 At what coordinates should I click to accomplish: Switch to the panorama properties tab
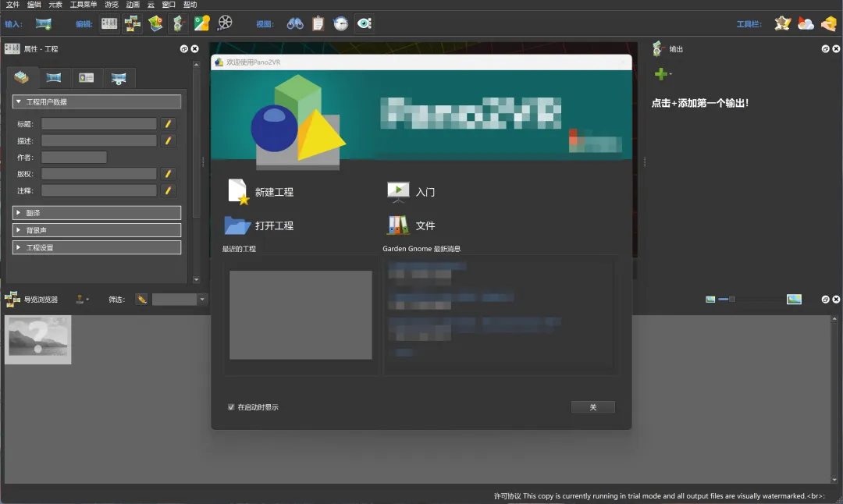tap(54, 78)
